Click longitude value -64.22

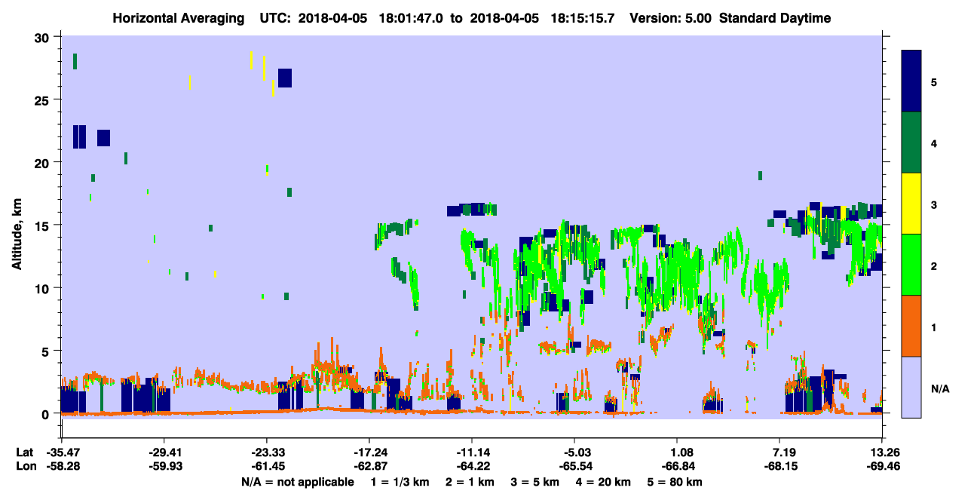pos(472,466)
